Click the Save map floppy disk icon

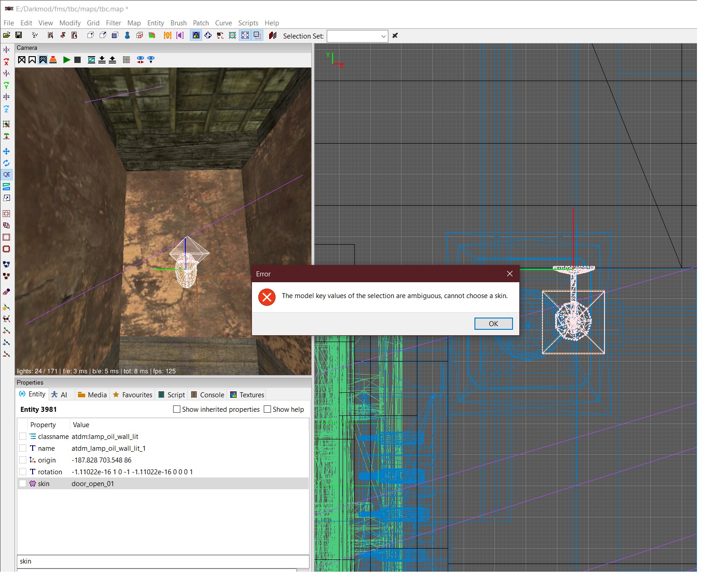pos(19,35)
